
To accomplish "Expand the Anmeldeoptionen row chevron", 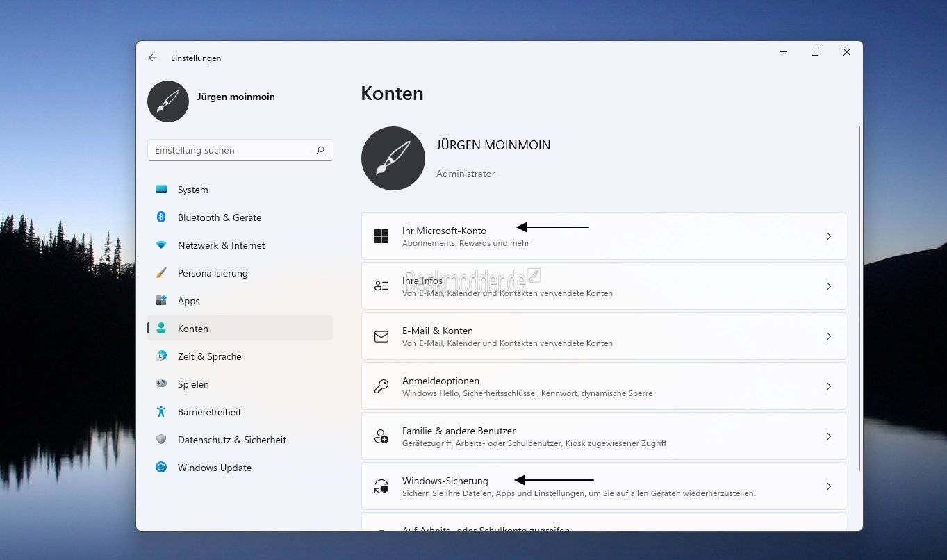I will 828,386.
